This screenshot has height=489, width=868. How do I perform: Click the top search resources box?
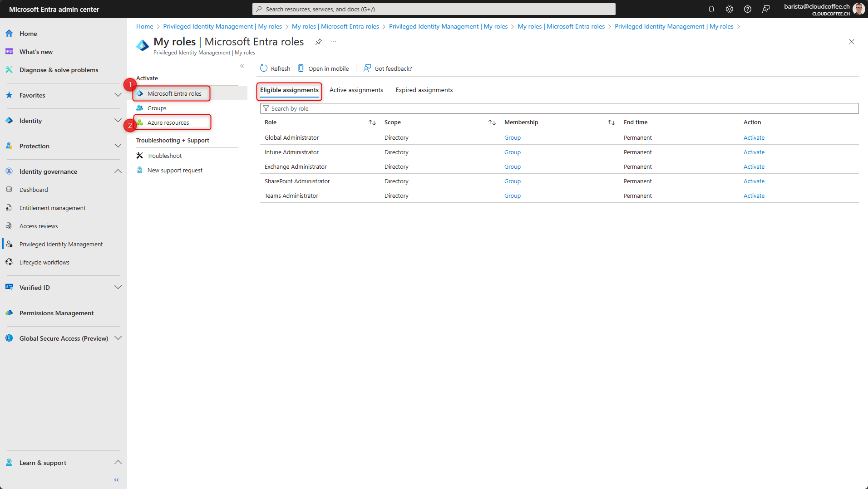tap(434, 9)
